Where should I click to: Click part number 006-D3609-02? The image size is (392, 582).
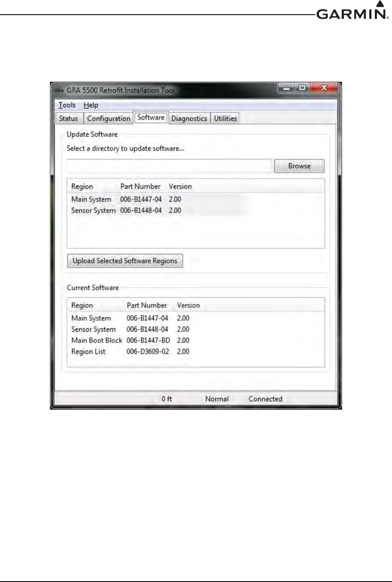pyautogui.click(x=148, y=352)
